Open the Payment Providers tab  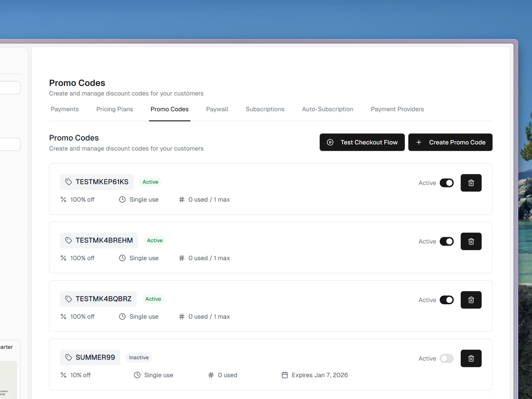pos(397,109)
